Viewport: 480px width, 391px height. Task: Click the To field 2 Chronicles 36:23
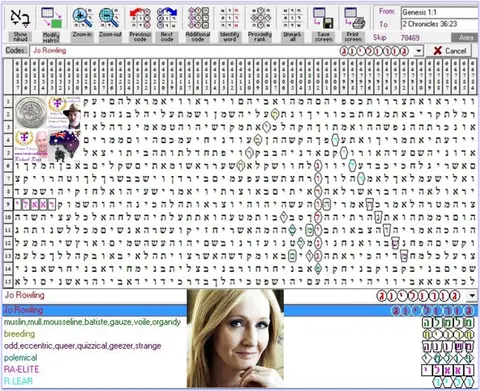point(440,24)
